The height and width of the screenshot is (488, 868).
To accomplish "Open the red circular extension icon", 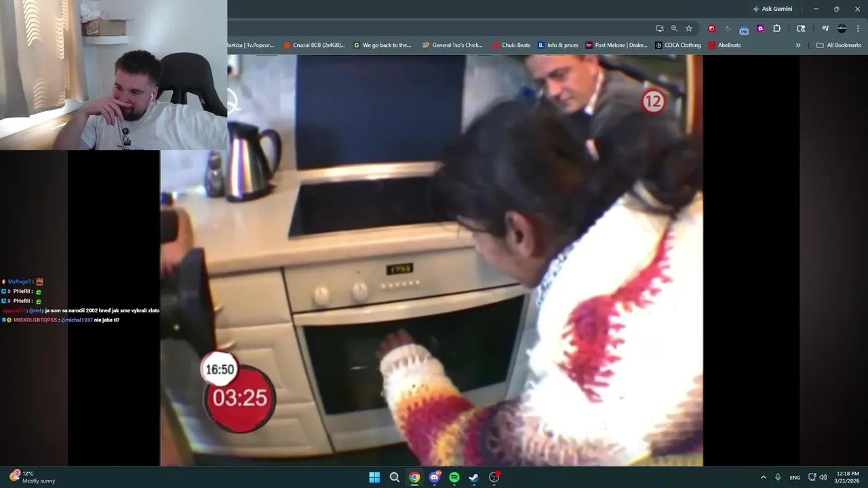I will (x=711, y=28).
